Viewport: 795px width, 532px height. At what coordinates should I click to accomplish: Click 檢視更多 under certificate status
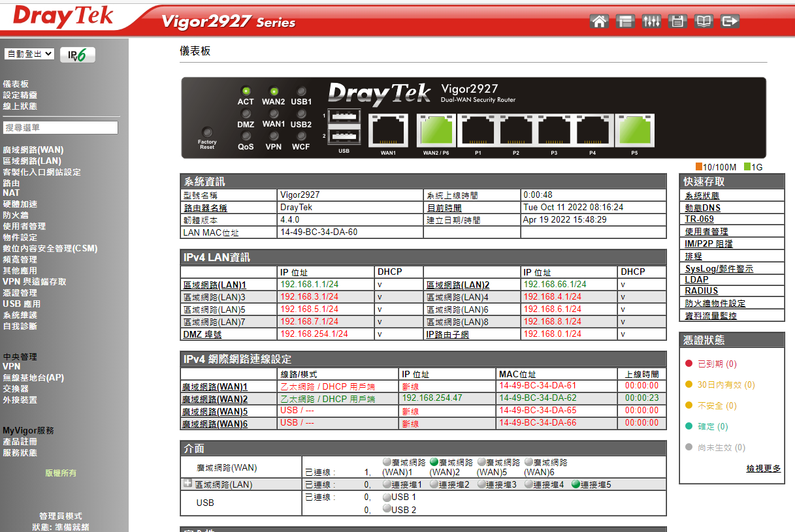click(763, 469)
